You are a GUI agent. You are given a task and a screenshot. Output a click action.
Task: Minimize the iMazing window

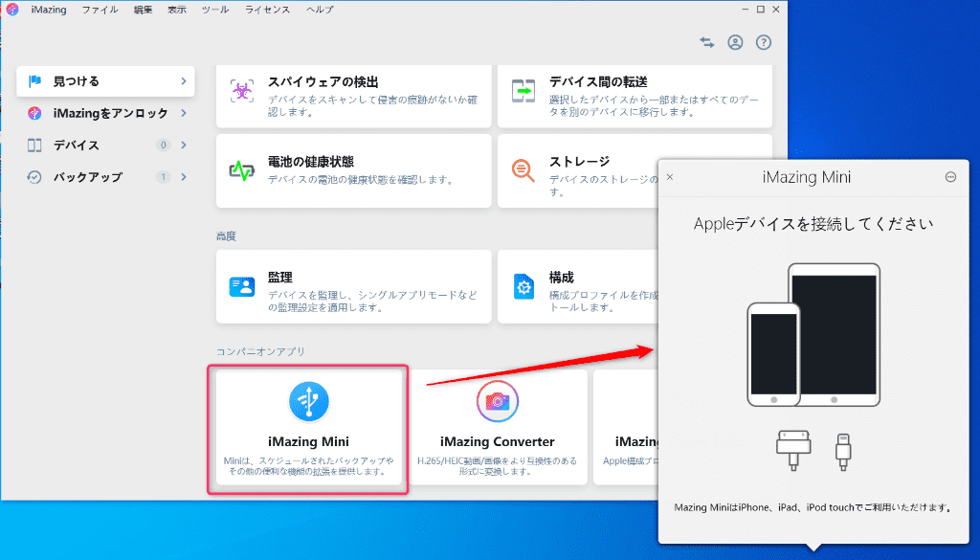[x=745, y=10]
